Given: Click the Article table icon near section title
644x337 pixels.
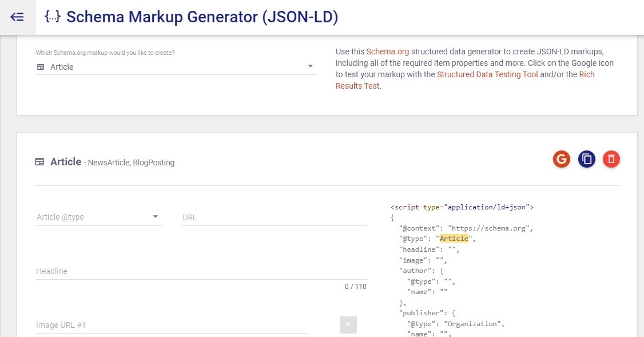Looking at the screenshot, I should tap(40, 161).
